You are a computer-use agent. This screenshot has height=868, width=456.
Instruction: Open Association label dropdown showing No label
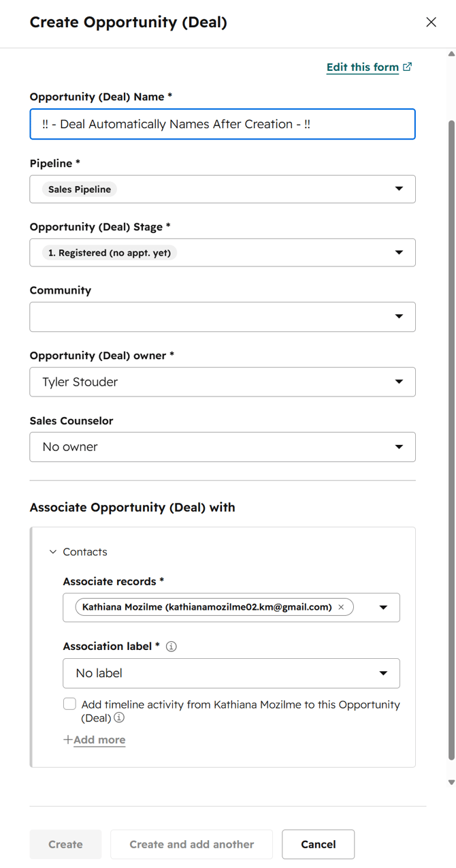[x=231, y=673]
